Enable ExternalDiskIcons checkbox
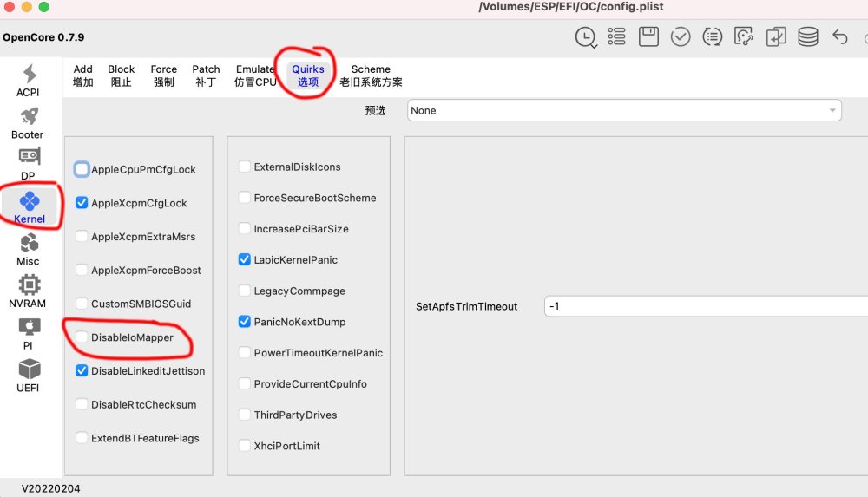The width and height of the screenshot is (868, 497). (244, 167)
